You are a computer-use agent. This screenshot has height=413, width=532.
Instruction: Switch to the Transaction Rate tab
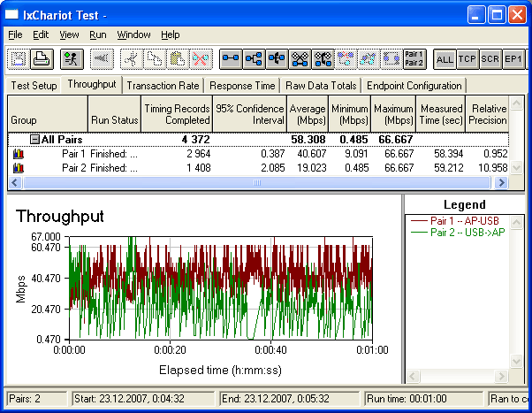tap(163, 86)
